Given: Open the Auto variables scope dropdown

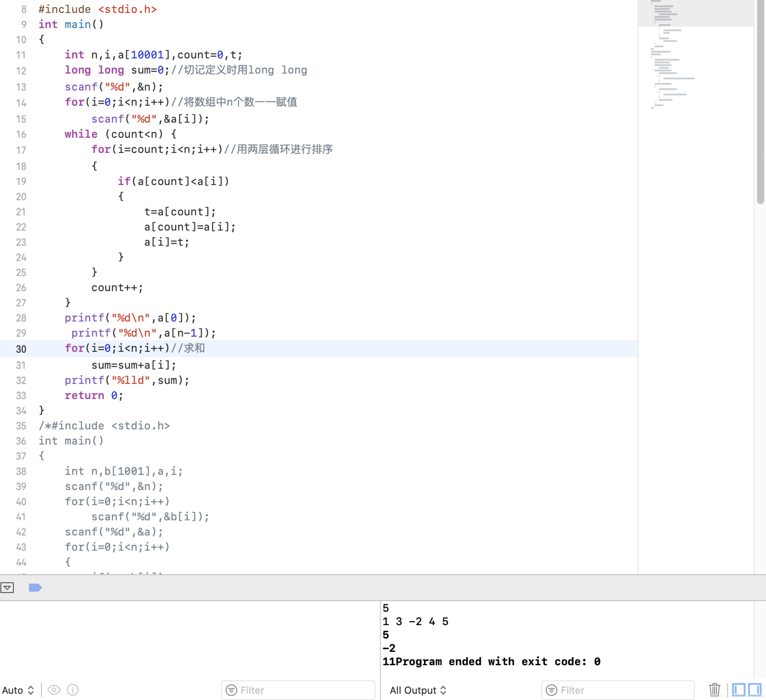Looking at the screenshot, I should click(18, 690).
